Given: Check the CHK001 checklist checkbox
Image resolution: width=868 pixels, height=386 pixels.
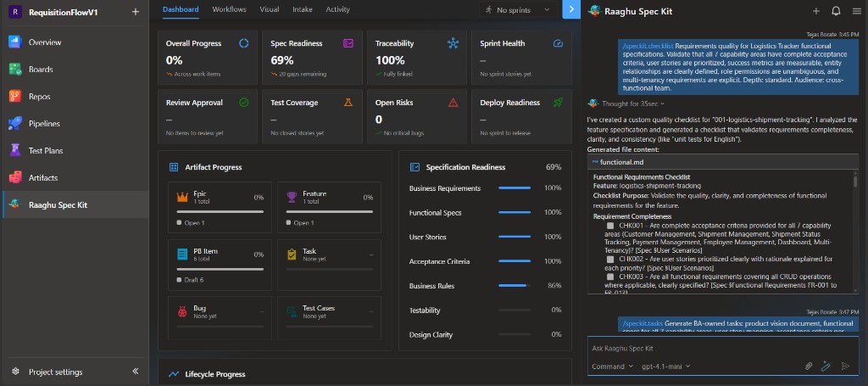Looking at the screenshot, I should (x=610, y=226).
